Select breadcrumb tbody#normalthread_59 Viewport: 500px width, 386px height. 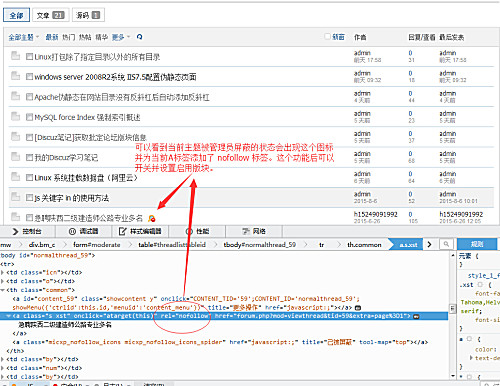click(x=260, y=245)
